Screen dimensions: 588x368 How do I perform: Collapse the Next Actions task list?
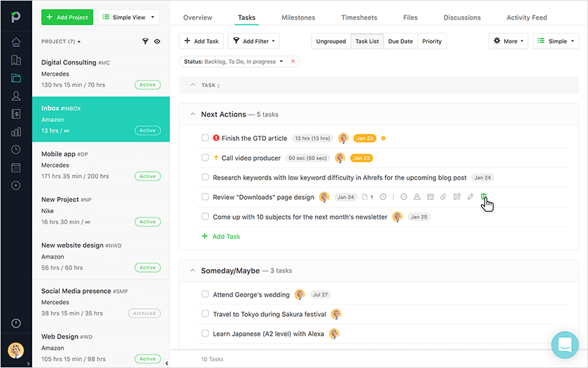[x=192, y=114]
